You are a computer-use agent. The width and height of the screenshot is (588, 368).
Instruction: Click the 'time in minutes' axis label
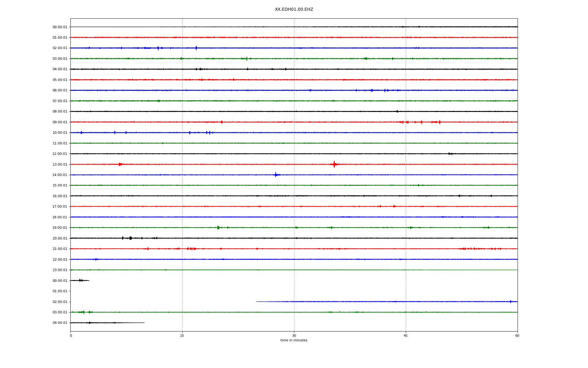click(294, 340)
